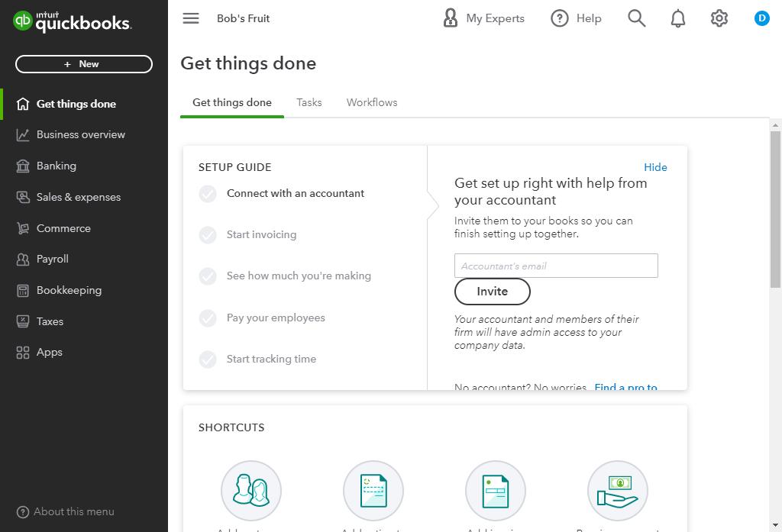Click the Sales & expenses icon
The image size is (782, 532).
(23, 197)
